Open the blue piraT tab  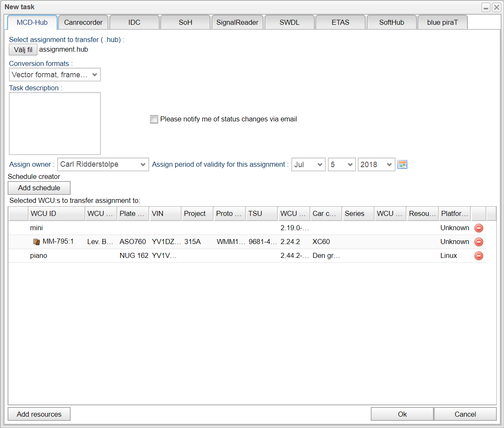(x=442, y=23)
